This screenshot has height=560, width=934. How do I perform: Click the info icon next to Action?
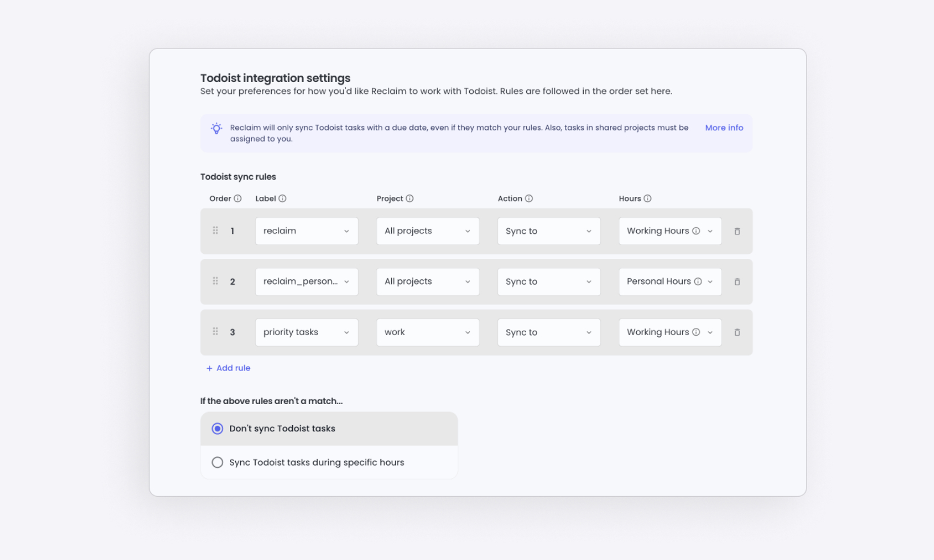tap(529, 199)
